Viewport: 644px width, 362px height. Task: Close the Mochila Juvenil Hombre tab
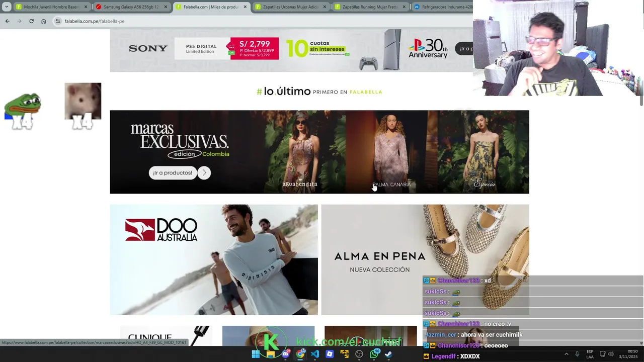click(86, 7)
